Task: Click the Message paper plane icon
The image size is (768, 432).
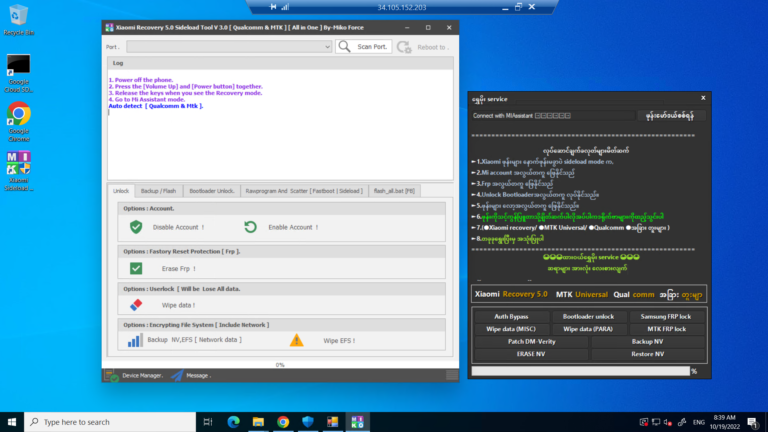Action: pyautogui.click(x=177, y=376)
